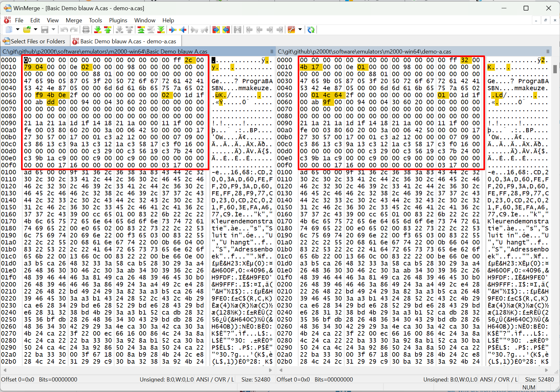The image size is (560, 392).
Task: Expand the Options wrench dropdown arrow
Action: pyautogui.click(x=300, y=30)
